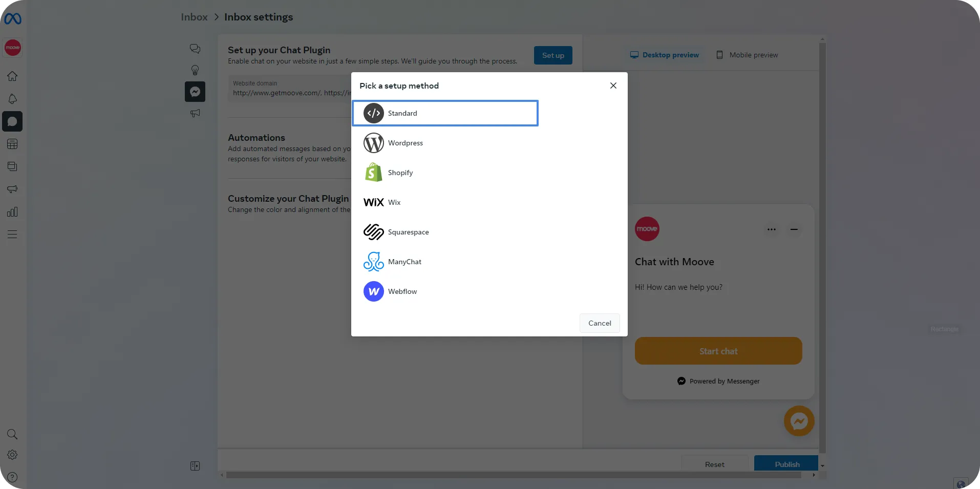The width and height of the screenshot is (980, 489).
Task: Open the Home section in the sidebar
Action: coord(12,76)
